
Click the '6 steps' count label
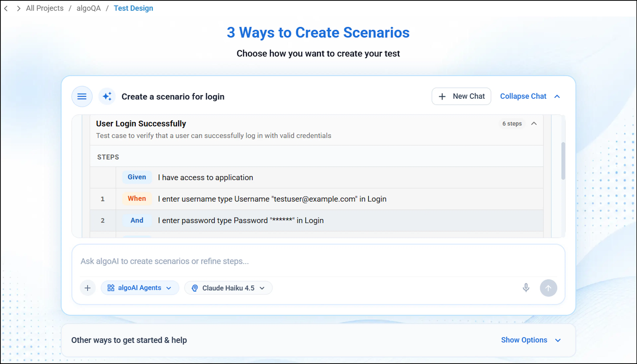(x=512, y=123)
